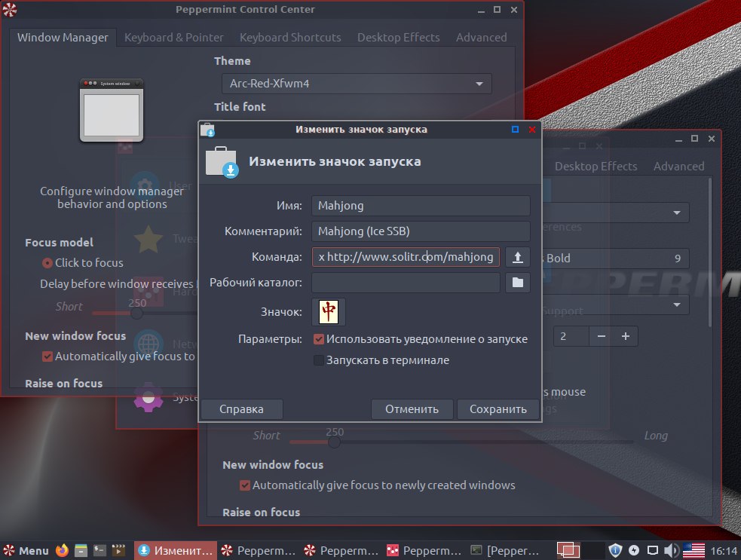The height and width of the screenshot is (560, 741).
Task: Click the Peppermint logo in Control Center titlebar
Action: (x=10, y=10)
